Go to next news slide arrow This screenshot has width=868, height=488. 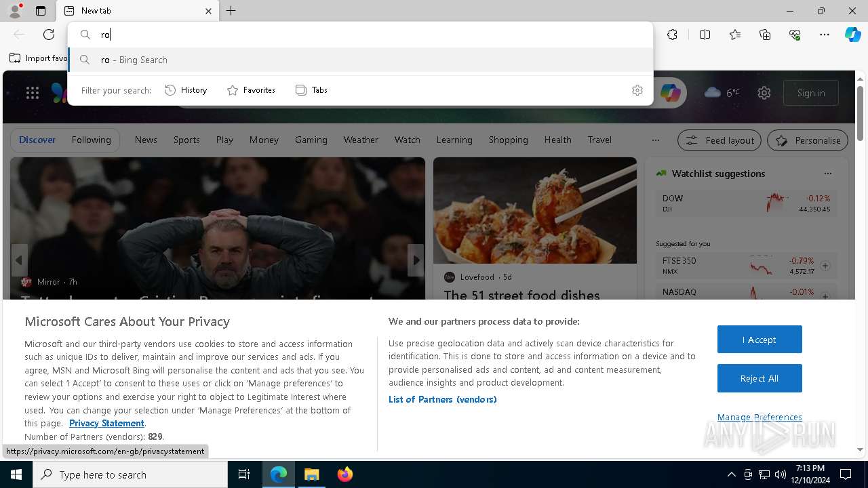(416, 260)
